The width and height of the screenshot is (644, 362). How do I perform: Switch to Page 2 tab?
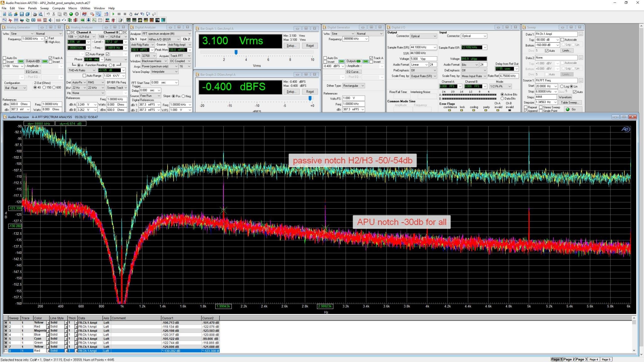pyautogui.click(x=569, y=359)
